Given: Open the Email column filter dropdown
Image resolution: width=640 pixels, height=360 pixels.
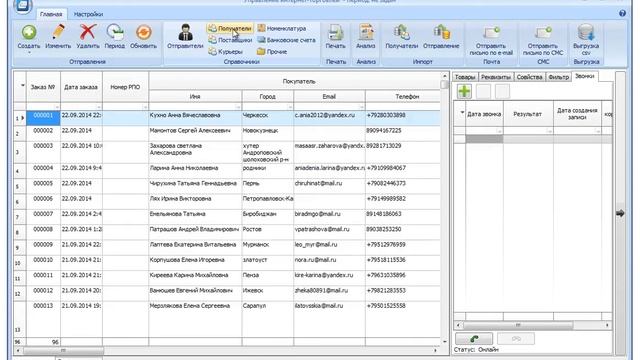Looking at the screenshot, I should (x=362, y=107).
